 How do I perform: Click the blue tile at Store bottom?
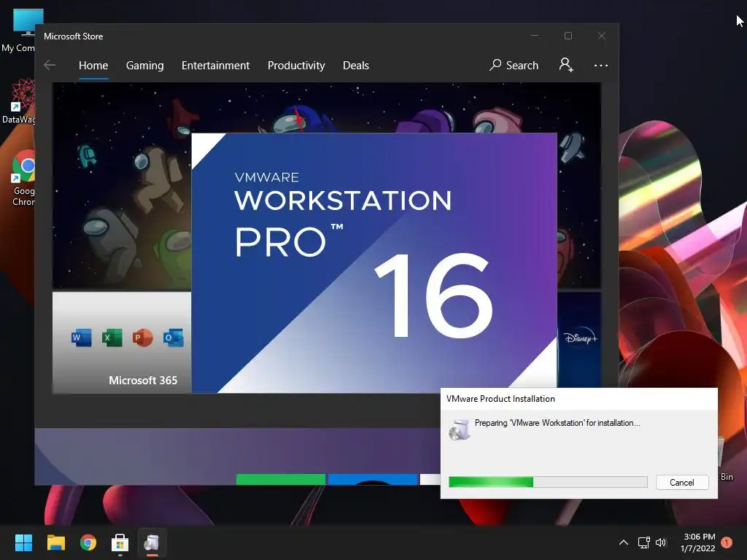point(373,479)
